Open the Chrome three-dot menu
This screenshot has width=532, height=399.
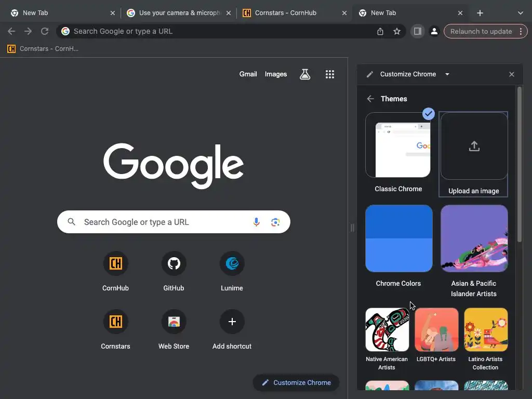521,31
